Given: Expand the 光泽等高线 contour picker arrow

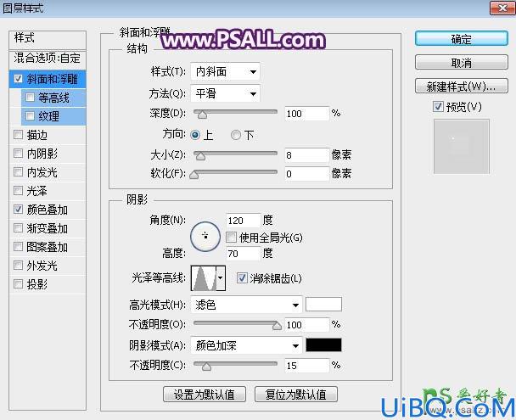Looking at the screenshot, I should (x=221, y=278).
